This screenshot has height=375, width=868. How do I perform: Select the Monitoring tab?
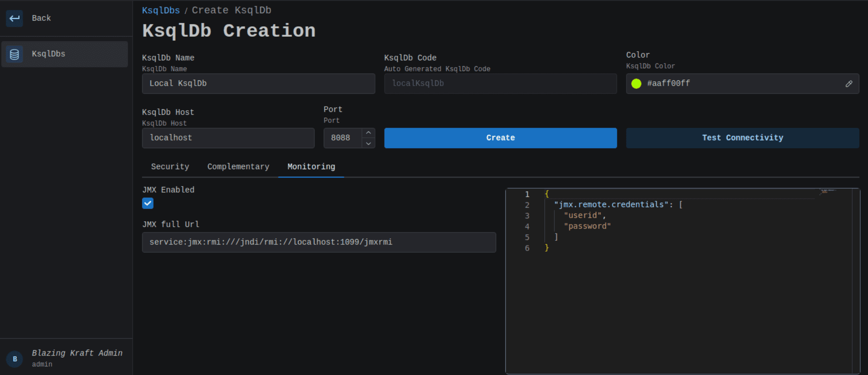tap(311, 166)
